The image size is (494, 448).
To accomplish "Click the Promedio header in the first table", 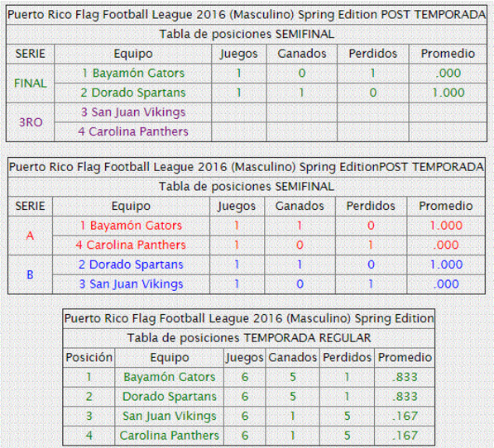I will coord(448,54).
